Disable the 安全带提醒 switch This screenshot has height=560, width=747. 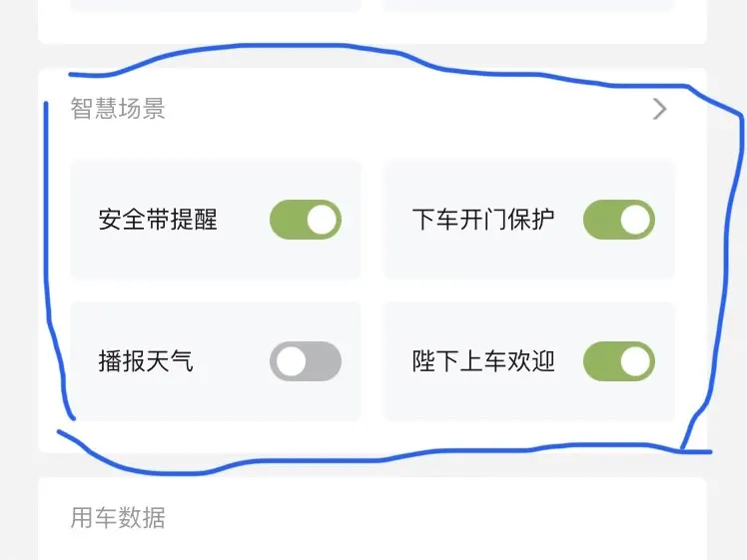pyautogui.click(x=306, y=220)
